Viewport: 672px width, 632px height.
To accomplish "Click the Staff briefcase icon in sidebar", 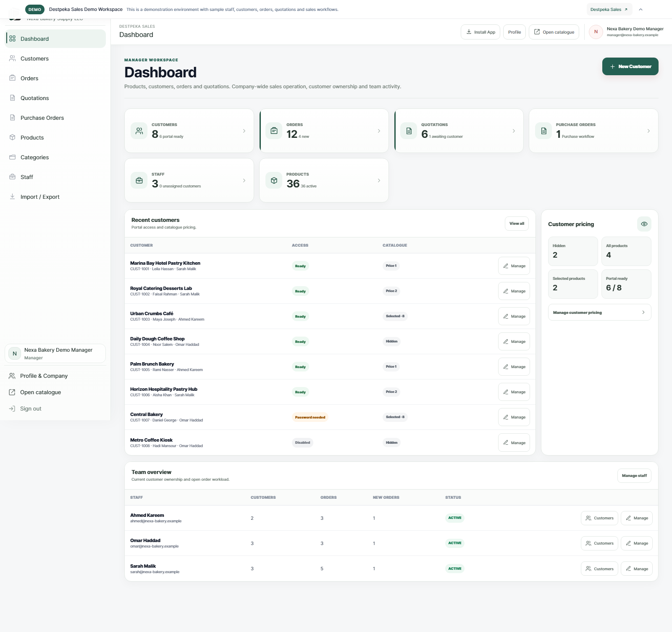I will pos(13,177).
